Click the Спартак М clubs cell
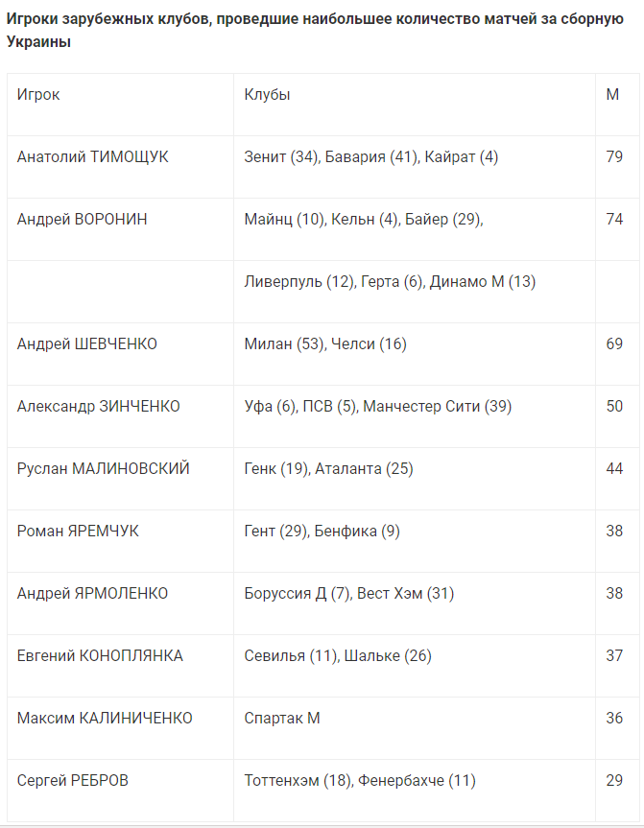This screenshot has width=644, height=828. pyautogui.click(x=282, y=719)
